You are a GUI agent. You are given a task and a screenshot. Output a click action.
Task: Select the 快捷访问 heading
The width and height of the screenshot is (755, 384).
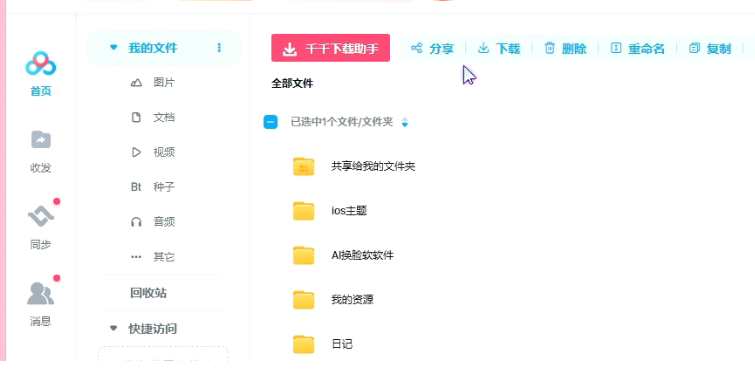point(153,329)
